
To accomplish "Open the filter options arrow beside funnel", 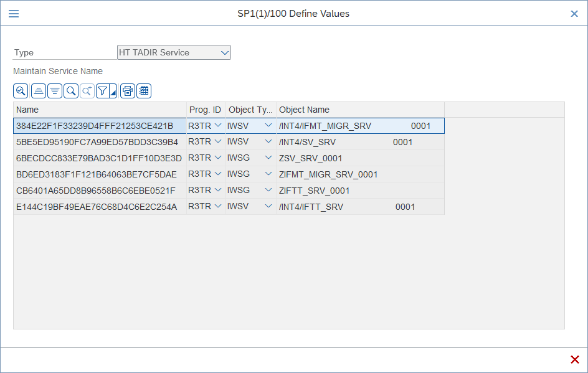I will click(x=113, y=91).
